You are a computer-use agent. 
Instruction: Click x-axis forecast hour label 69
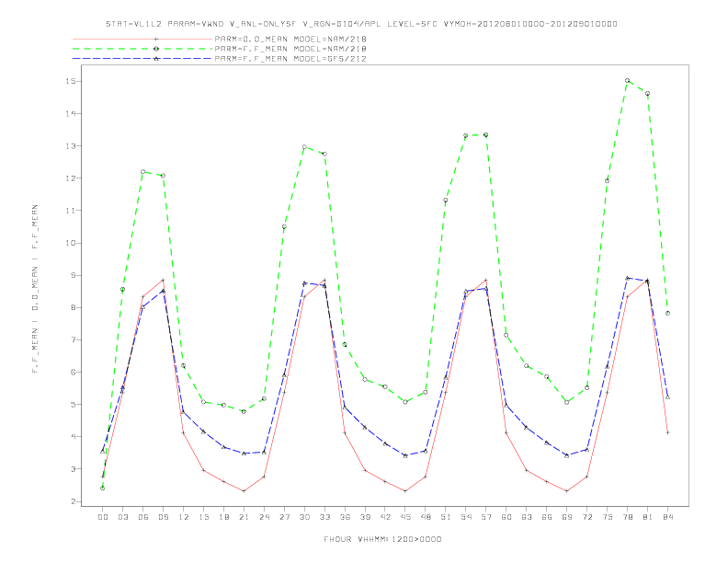coord(567,517)
